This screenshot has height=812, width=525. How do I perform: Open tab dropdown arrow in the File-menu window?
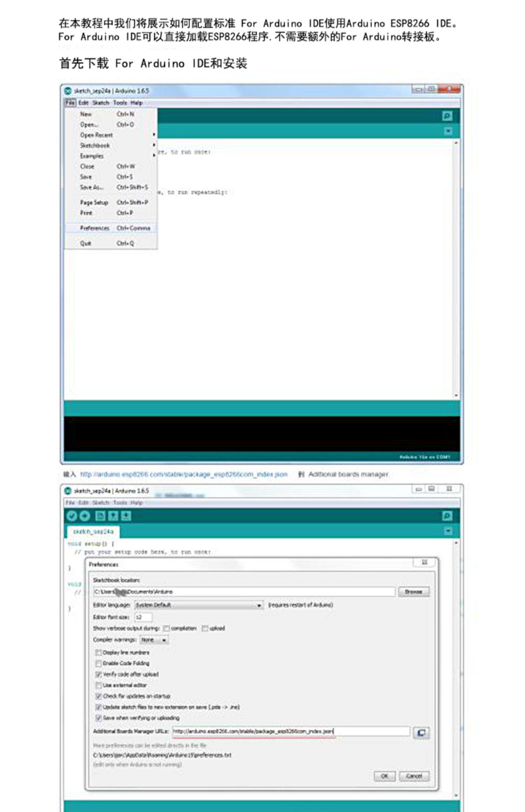tap(448, 131)
